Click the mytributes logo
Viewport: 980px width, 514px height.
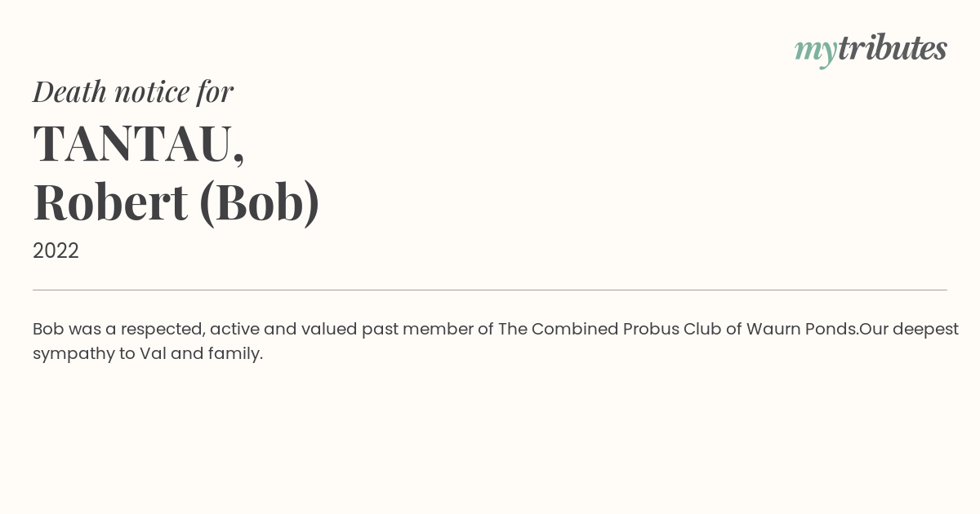click(871, 51)
